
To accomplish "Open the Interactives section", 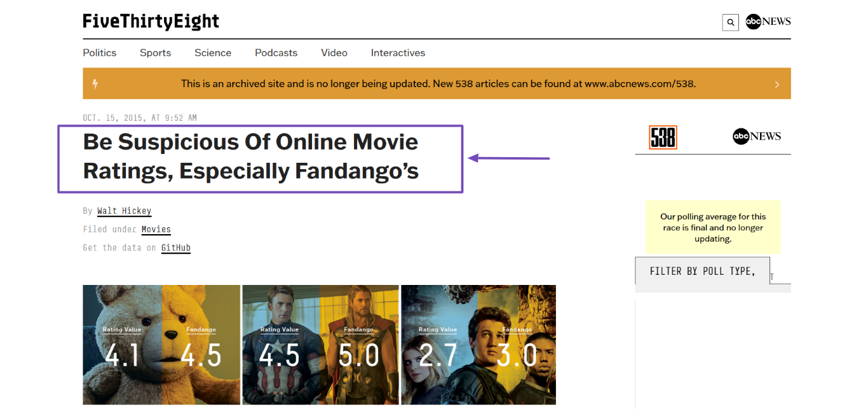I will point(398,53).
